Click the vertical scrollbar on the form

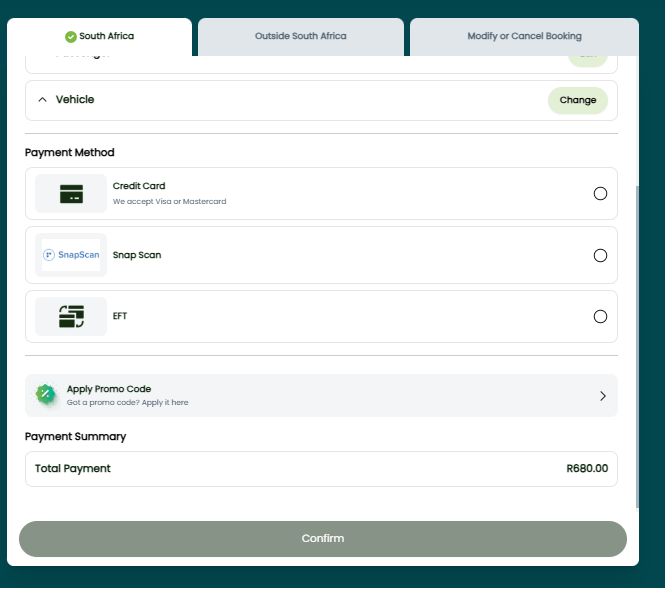[x=637, y=340]
